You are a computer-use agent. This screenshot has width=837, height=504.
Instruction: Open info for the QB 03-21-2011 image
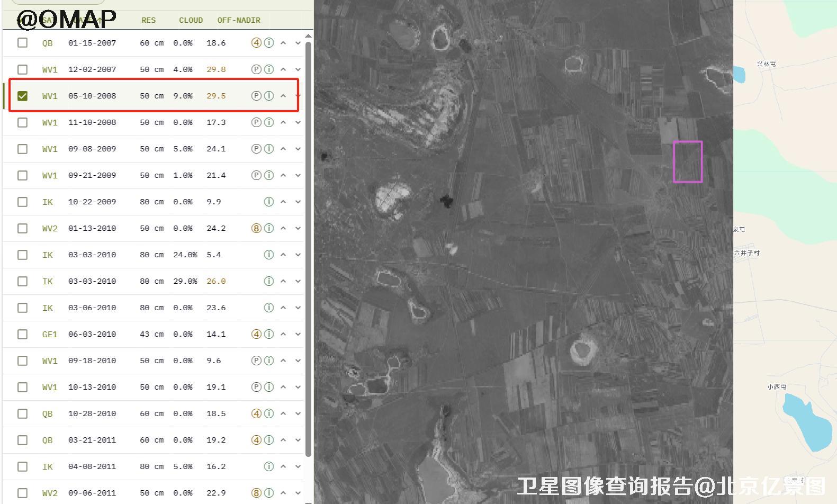point(269,440)
